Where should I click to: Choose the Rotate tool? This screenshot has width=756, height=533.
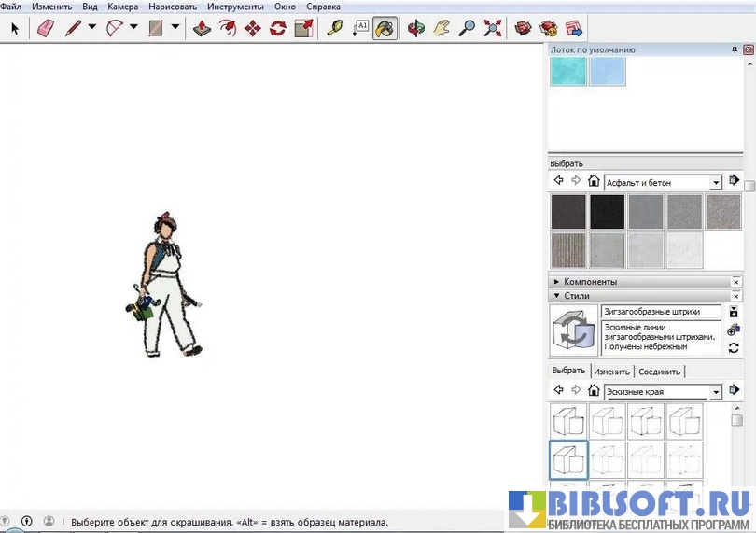pos(277,28)
